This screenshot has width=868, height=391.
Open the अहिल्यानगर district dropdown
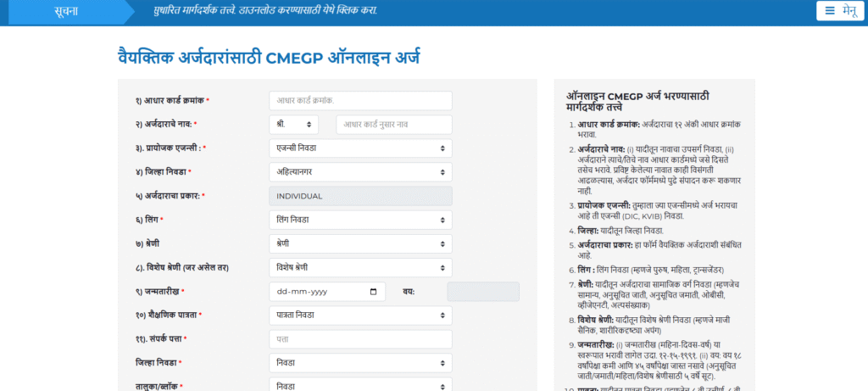[x=360, y=172]
